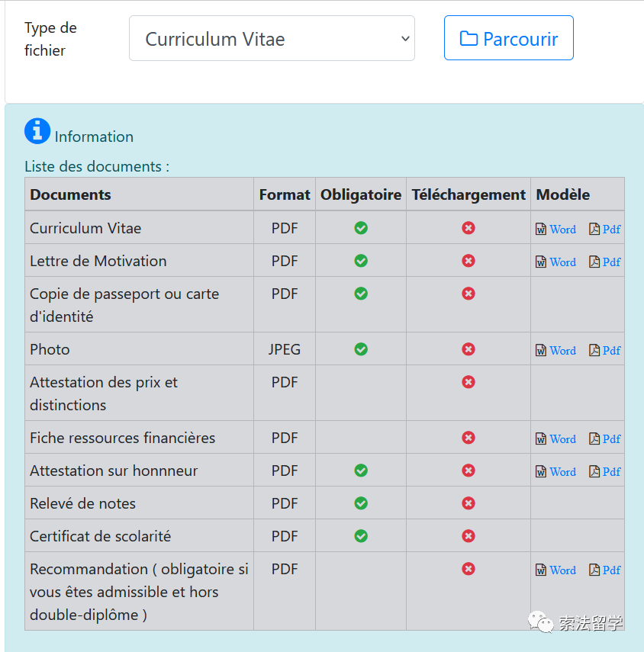
Task: Click the Parcourir browse button
Action: (508, 38)
